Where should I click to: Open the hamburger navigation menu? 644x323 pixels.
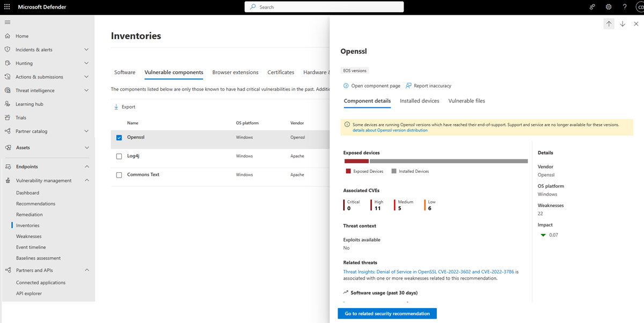pyautogui.click(x=8, y=22)
